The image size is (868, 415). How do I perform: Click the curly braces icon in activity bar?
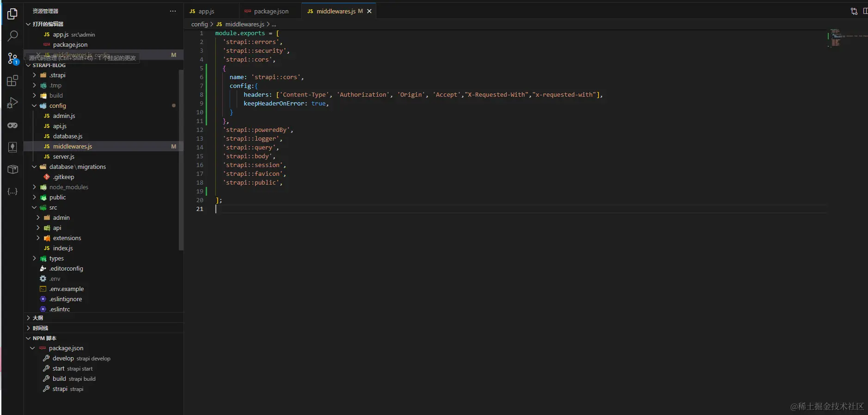pyautogui.click(x=12, y=191)
